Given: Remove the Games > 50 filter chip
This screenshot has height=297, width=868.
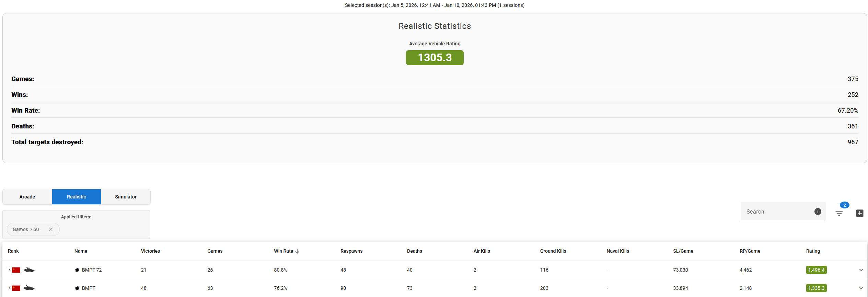Looking at the screenshot, I should 51,229.
